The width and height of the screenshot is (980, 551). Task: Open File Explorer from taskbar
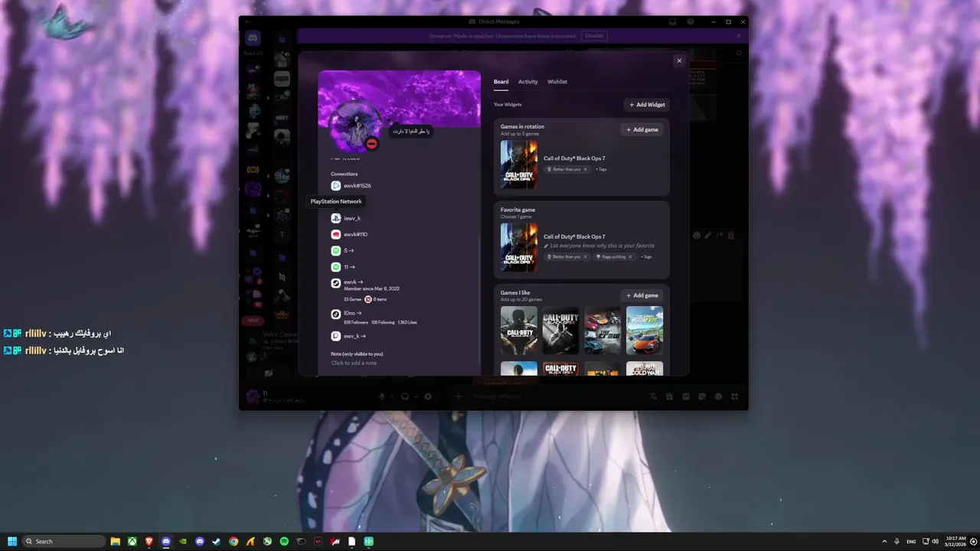pyautogui.click(x=116, y=541)
